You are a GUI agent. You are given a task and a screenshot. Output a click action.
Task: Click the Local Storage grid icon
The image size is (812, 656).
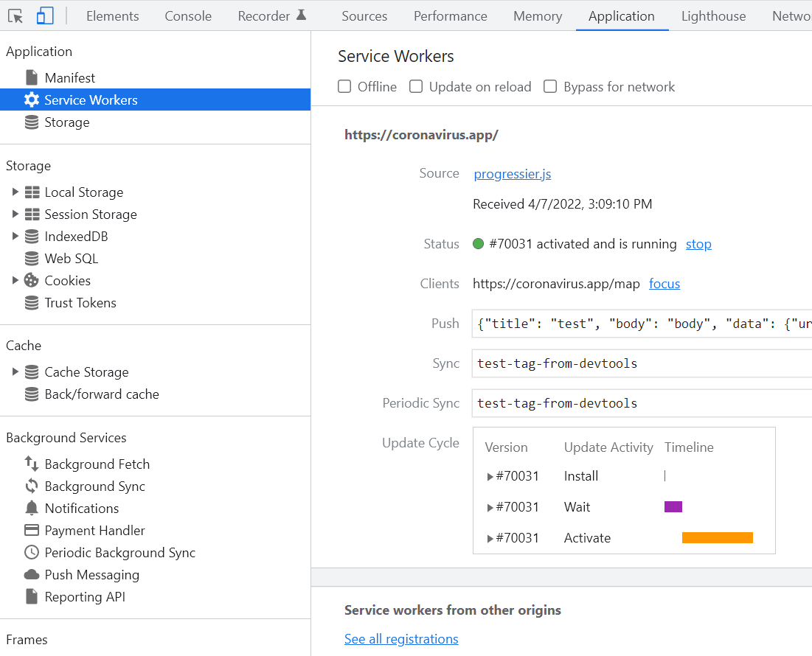point(32,192)
